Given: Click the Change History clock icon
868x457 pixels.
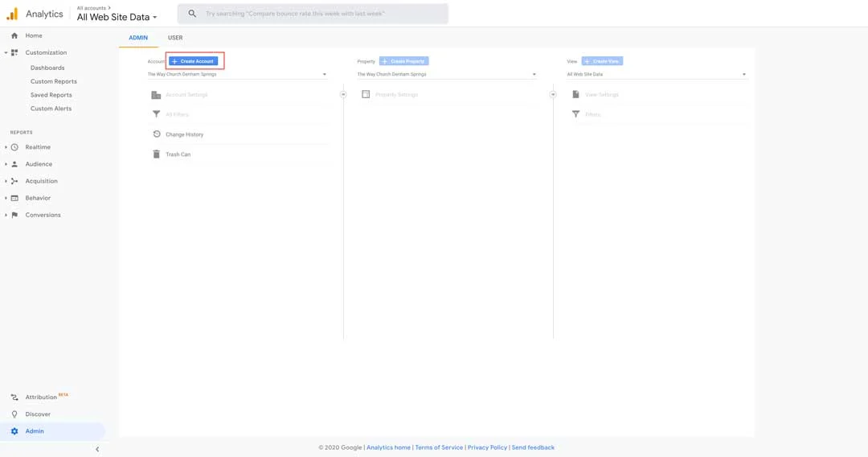Looking at the screenshot, I should (x=156, y=134).
